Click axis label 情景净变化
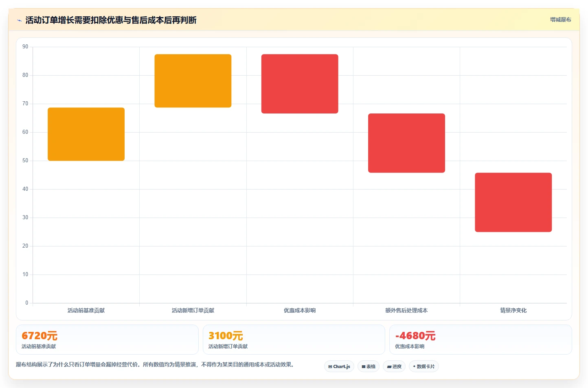588x388 pixels. [x=513, y=310]
